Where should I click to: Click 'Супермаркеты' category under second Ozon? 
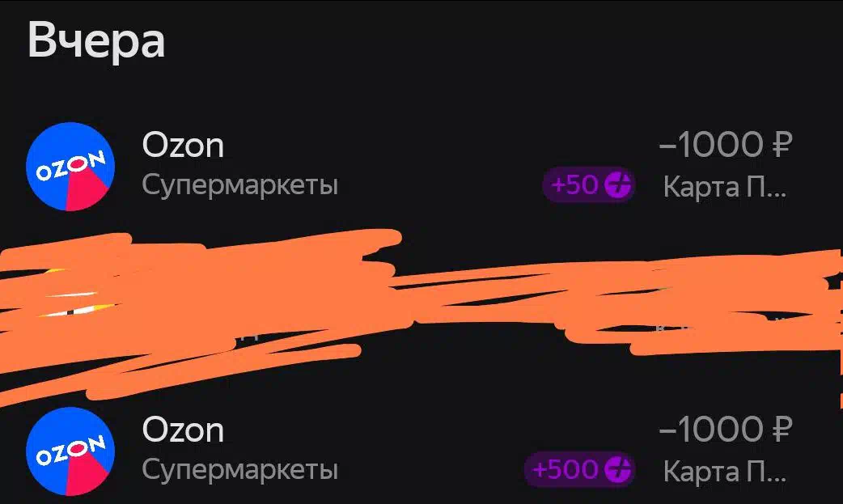pyautogui.click(x=239, y=470)
